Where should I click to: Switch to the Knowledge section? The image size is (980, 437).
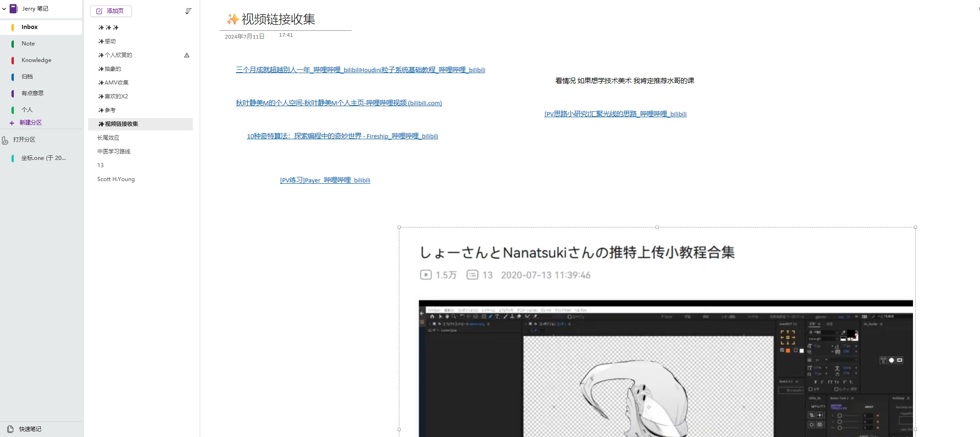click(x=36, y=60)
